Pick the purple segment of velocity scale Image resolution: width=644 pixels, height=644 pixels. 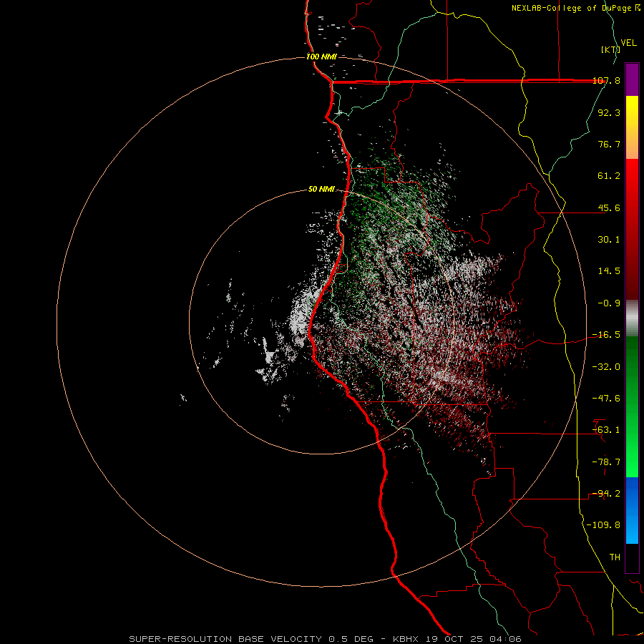pos(632,79)
